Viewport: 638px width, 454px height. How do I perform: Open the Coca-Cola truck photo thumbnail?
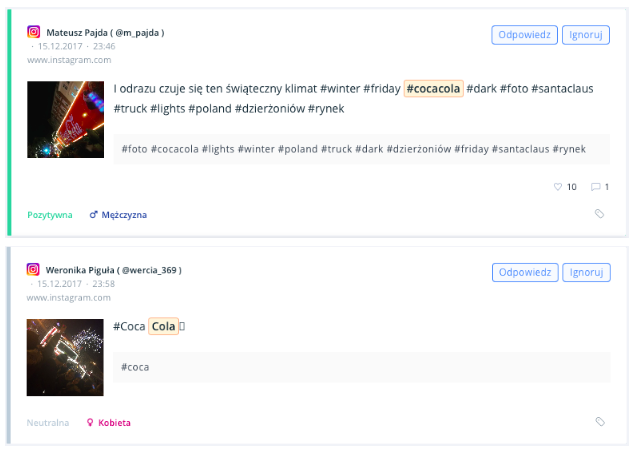coord(66,119)
